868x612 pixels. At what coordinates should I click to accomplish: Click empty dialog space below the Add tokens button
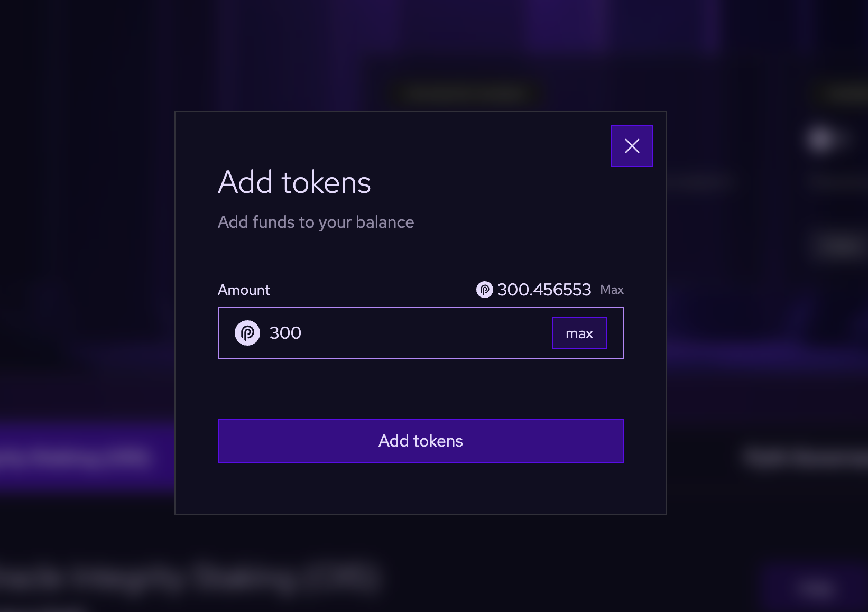coord(420,489)
